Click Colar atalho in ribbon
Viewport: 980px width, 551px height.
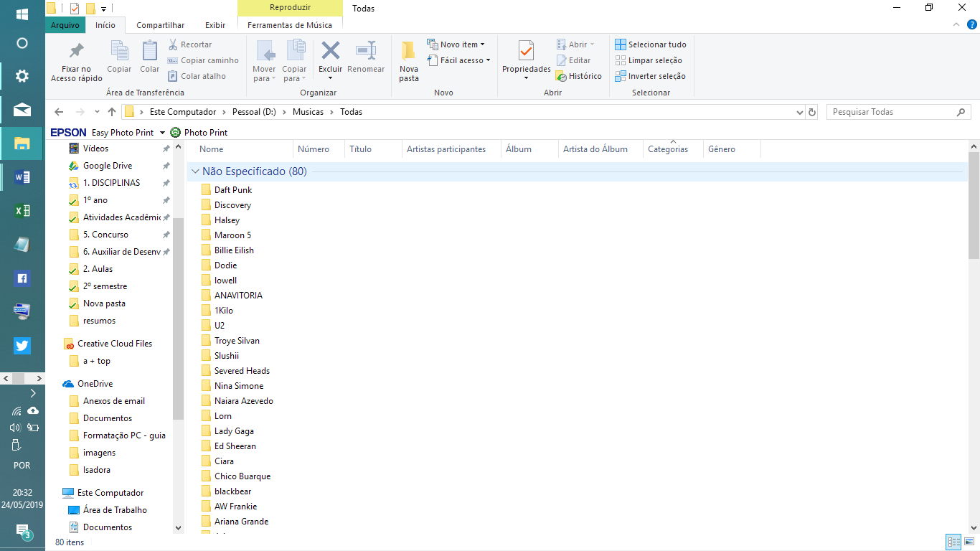[197, 76]
